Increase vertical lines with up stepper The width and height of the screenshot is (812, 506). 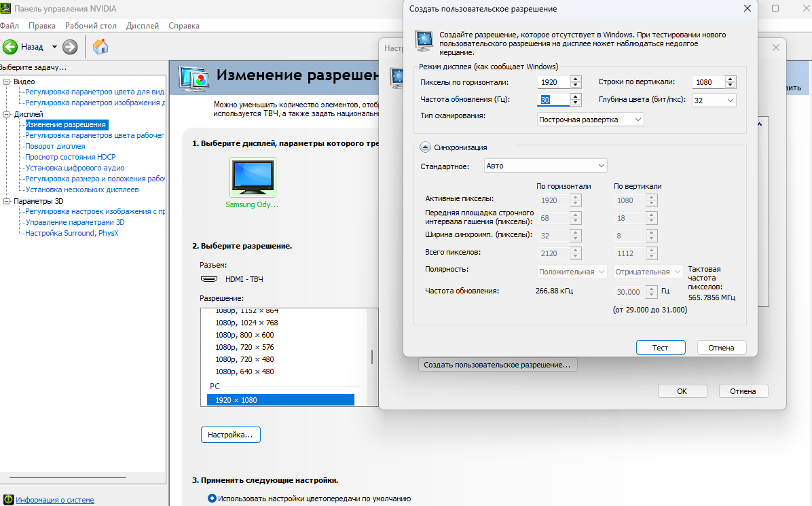(x=730, y=79)
